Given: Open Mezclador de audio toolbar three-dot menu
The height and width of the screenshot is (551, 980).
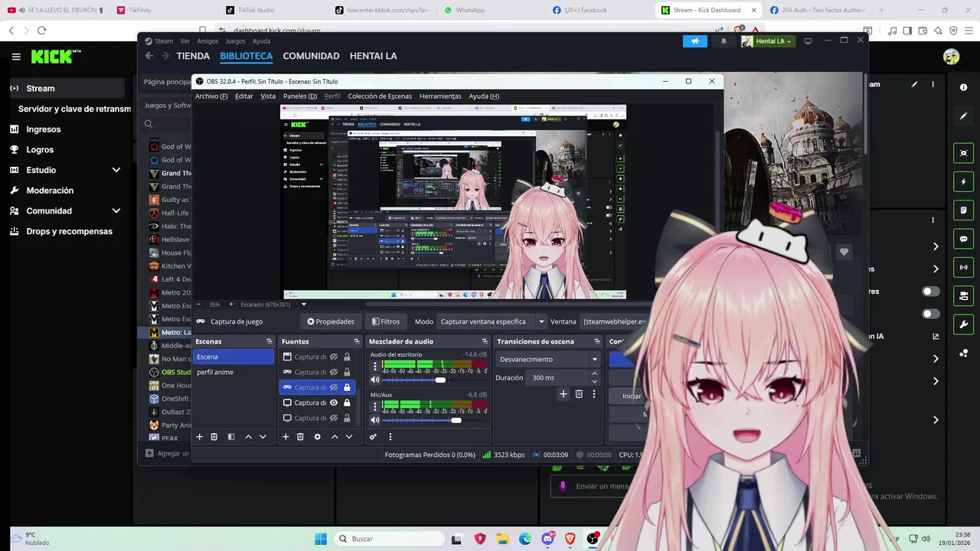Looking at the screenshot, I should tap(390, 437).
